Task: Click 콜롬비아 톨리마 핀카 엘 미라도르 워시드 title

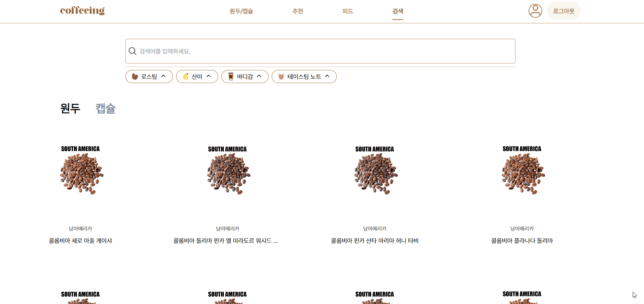Action: pyautogui.click(x=226, y=241)
